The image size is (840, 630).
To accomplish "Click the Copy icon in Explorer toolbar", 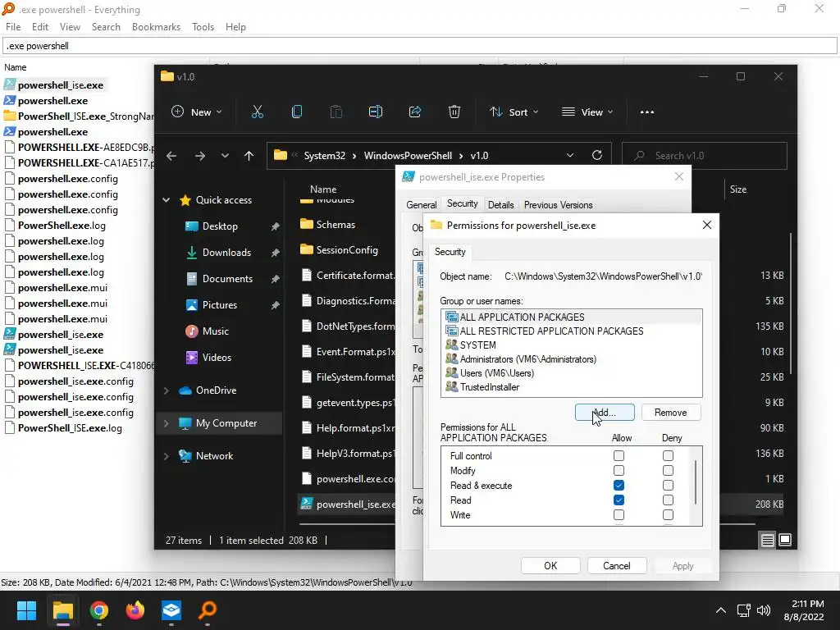I will point(297,112).
